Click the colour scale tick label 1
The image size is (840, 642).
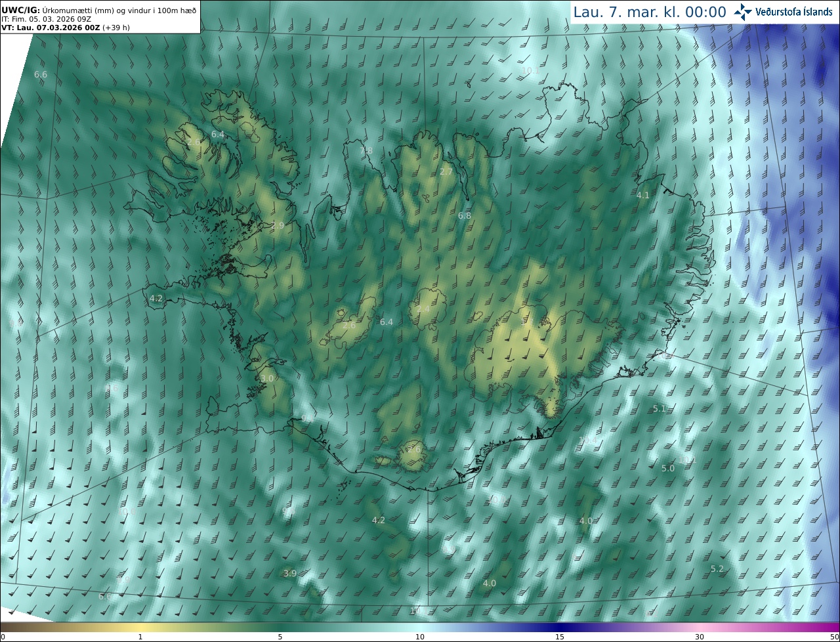pos(140,637)
